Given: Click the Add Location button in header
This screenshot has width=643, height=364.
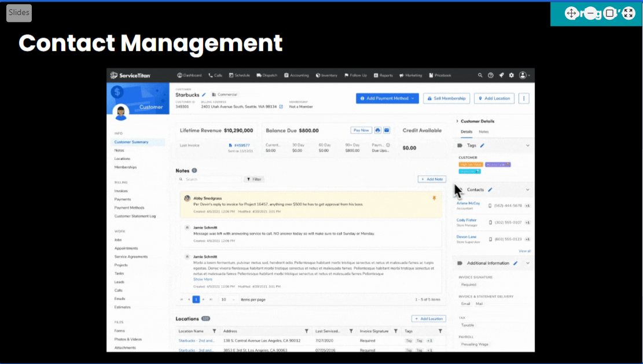Looking at the screenshot, I should [x=494, y=98].
